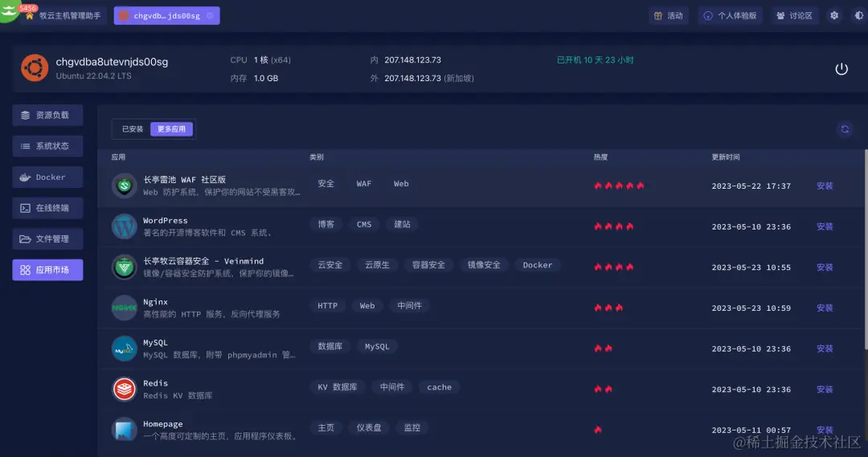
Task: Install Nginx
Action: coord(825,308)
